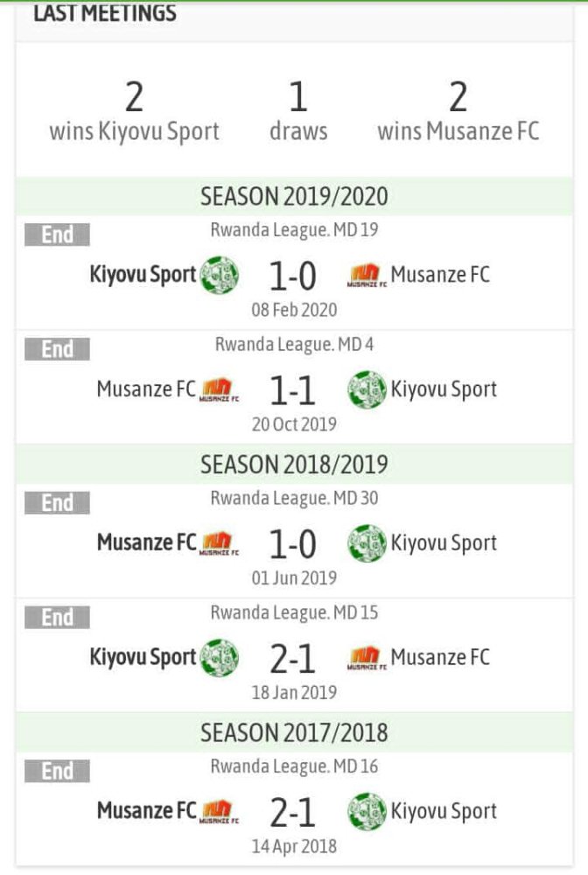Click Kiyovu Sport crest in 01 Jun 2019 match
This screenshot has width=588, height=875.
click(x=367, y=542)
